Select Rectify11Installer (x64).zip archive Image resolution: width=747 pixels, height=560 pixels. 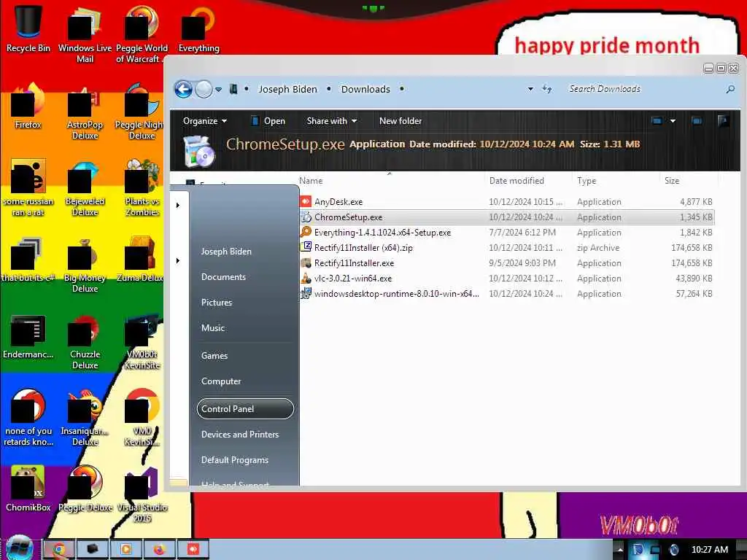[x=506, y=248]
